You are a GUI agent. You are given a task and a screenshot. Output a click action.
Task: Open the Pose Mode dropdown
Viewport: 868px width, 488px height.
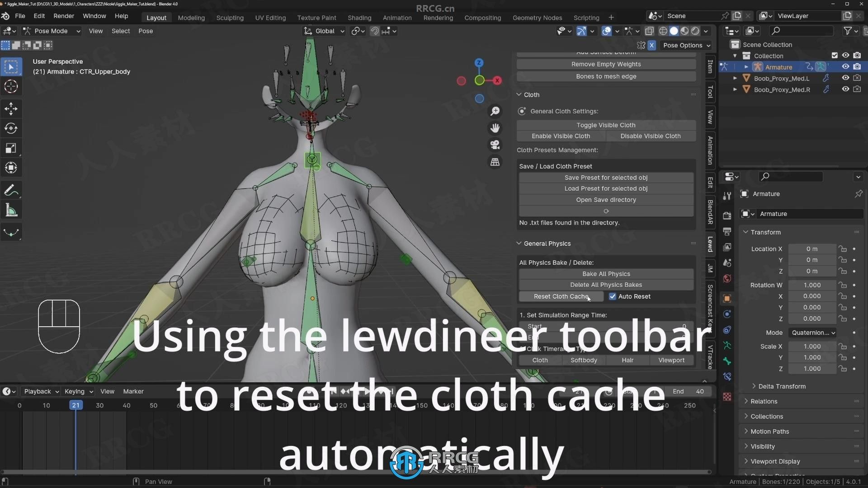[52, 31]
